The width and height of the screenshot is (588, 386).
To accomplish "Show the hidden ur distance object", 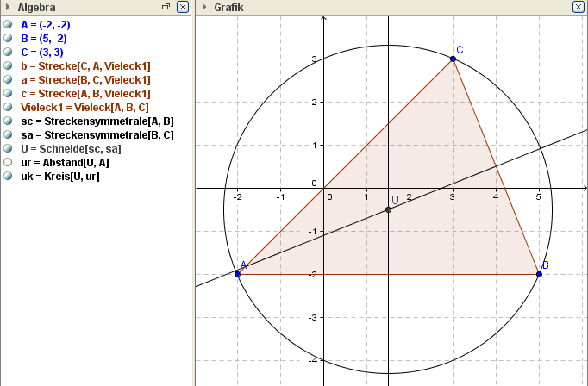I will tap(8, 162).
